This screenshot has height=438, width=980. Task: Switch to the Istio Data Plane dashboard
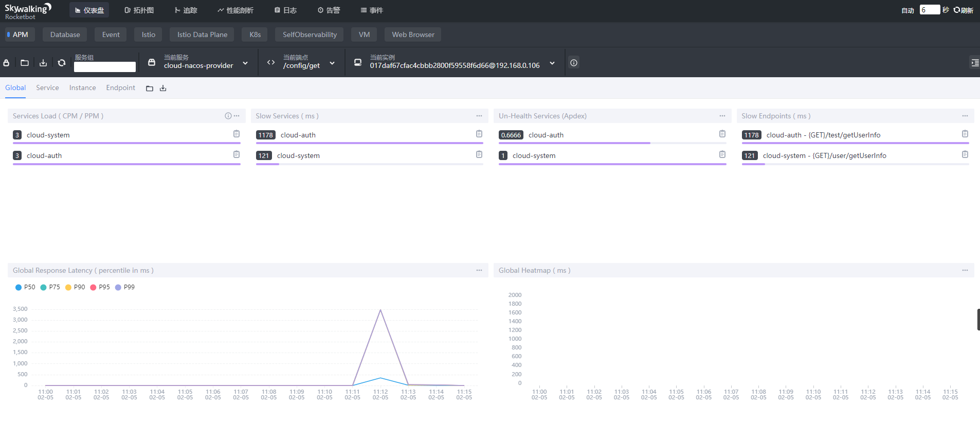click(x=202, y=34)
